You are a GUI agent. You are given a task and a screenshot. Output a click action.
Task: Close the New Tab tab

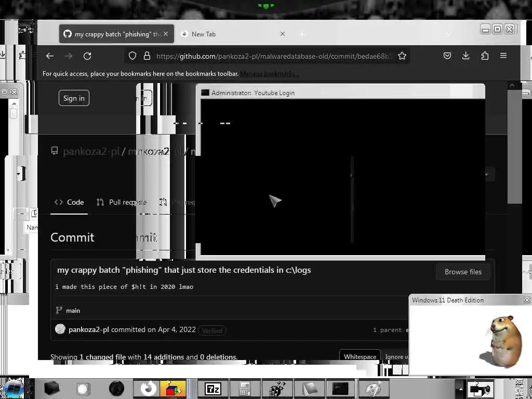pos(282,34)
